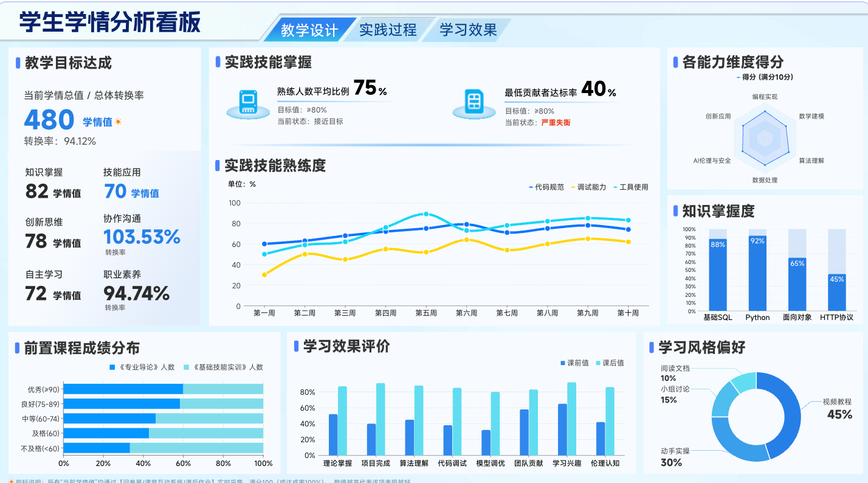The image size is (868, 483).
Task: Click the 工具使用 peak point at 第五周
Action: point(426,214)
